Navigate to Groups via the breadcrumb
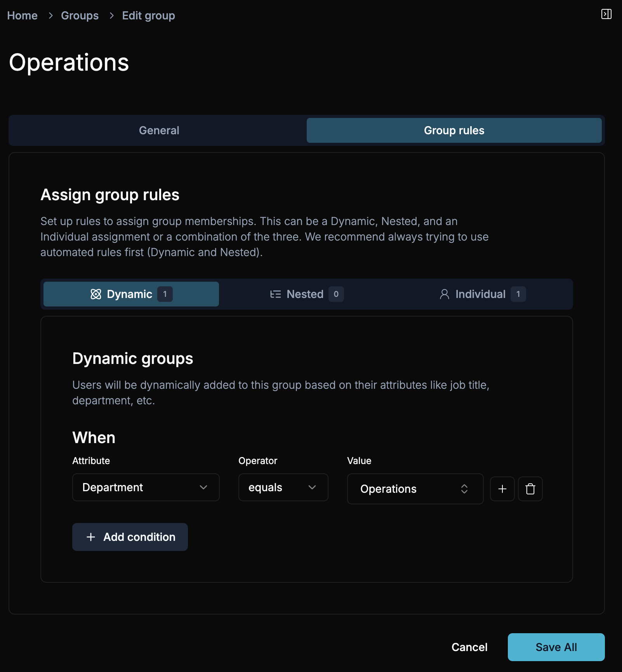 pos(80,16)
